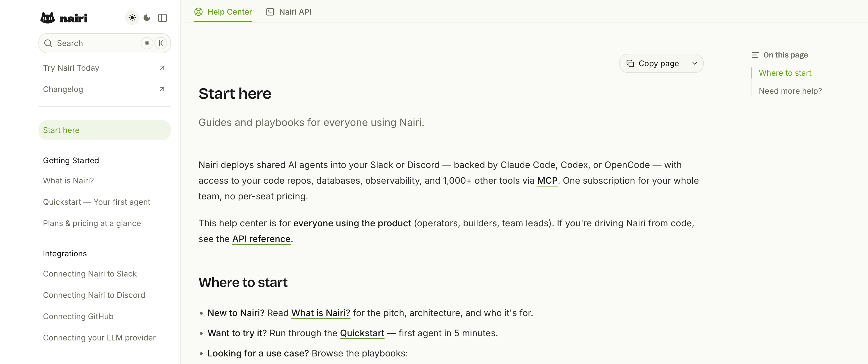Click the K shortcut key badge
This screenshot has height=364, width=868.
coord(161,43)
